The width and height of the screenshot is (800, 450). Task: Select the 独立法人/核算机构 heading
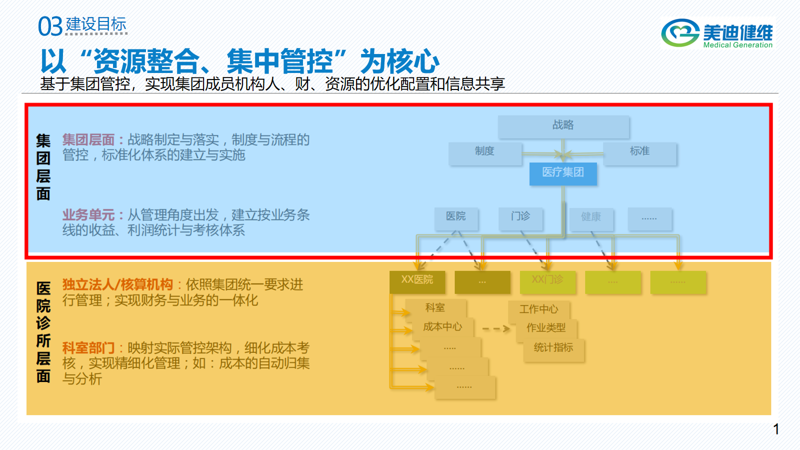pyautogui.click(x=117, y=285)
